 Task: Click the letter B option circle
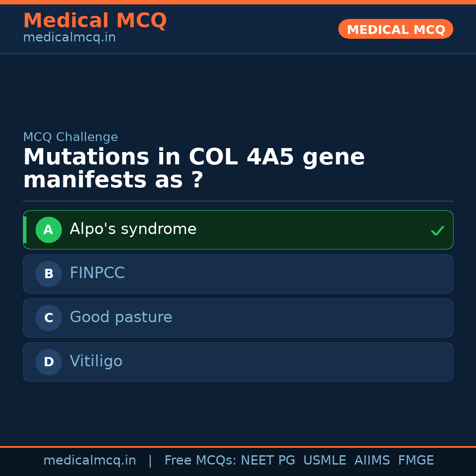point(48,274)
